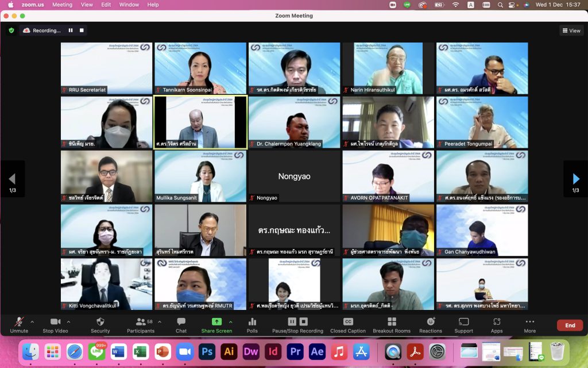Open the View menu in menu bar
Viewport: 588px width, 368px height.
(87, 5)
